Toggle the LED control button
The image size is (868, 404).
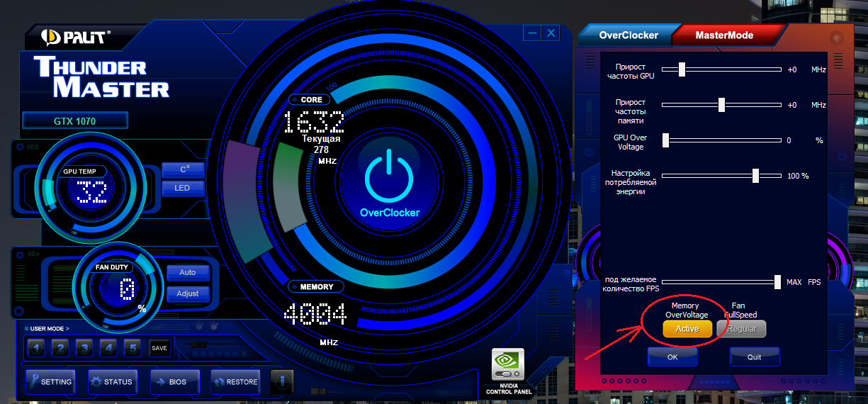tap(184, 189)
